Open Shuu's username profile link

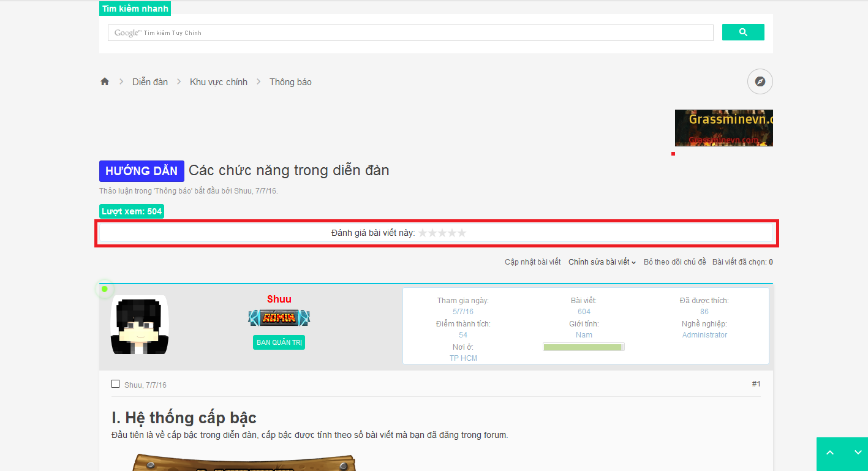tap(279, 299)
